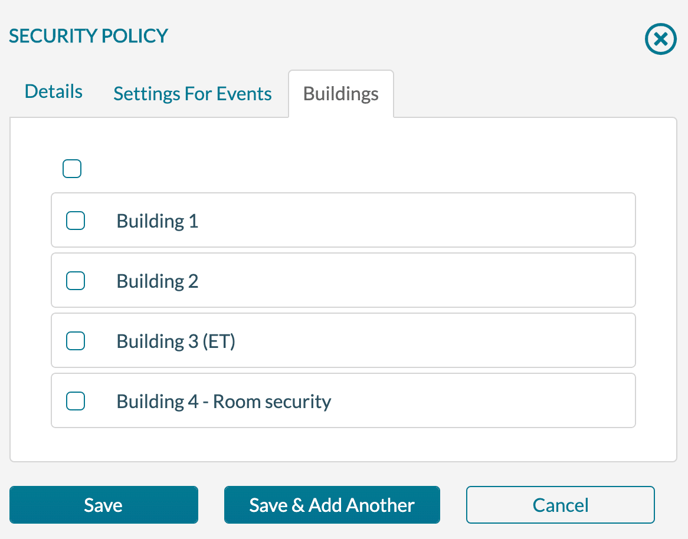
Task: Click empty space inside the Building 1 row
Action: [x=417, y=220]
